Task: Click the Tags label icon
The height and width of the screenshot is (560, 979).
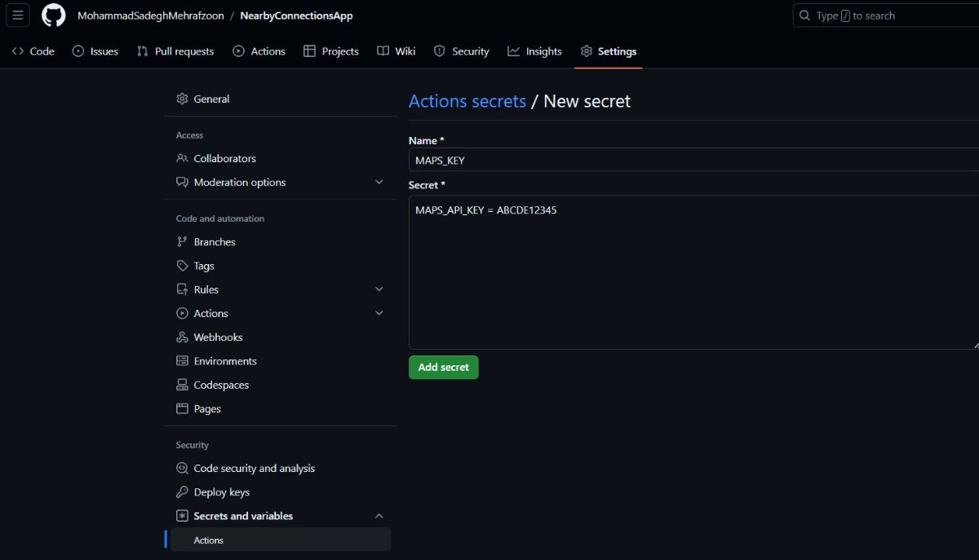Action: click(x=182, y=266)
